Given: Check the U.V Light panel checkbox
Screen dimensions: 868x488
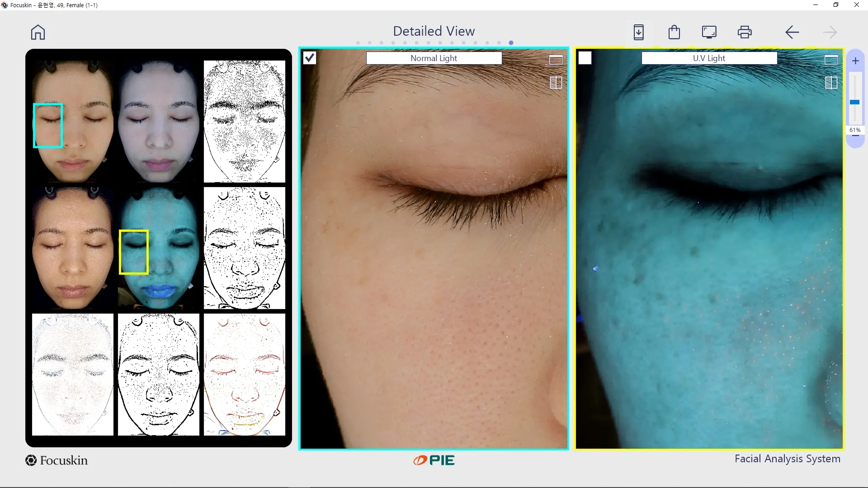Looking at the screenshot, I should coord(585,58).
